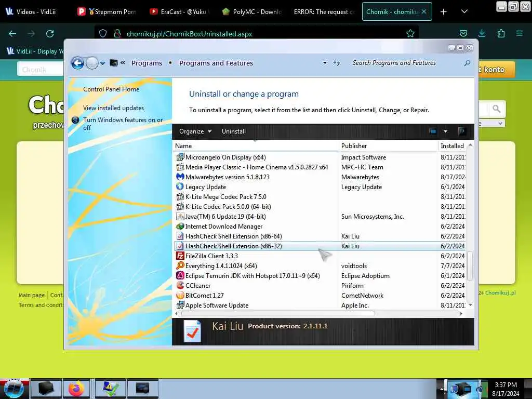Open Windows Start orb
Viewport: 532px width, 399px height.
point(14,389)
